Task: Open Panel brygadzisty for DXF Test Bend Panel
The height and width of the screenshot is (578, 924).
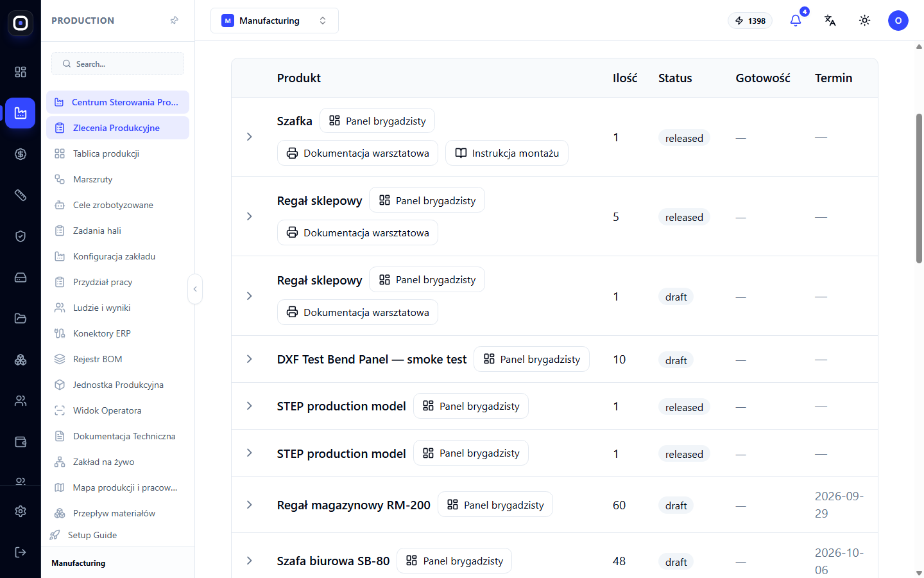Action: pos(531,359)
